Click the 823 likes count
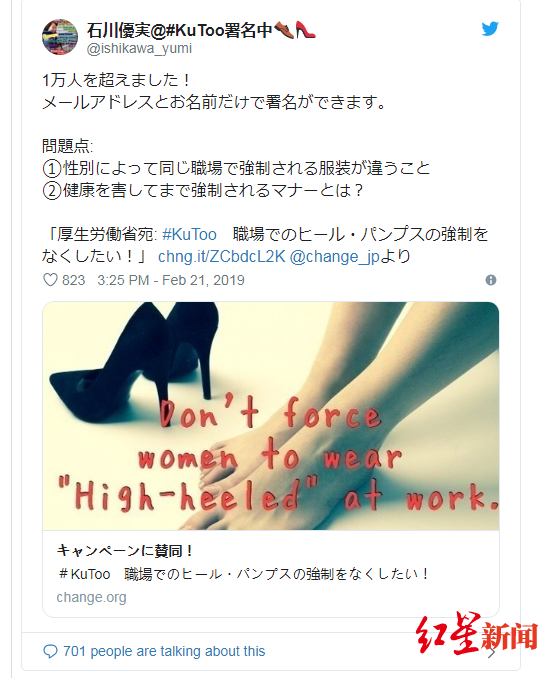The width and height of the screenshot is (549, 678). click(x=73, y=280)
